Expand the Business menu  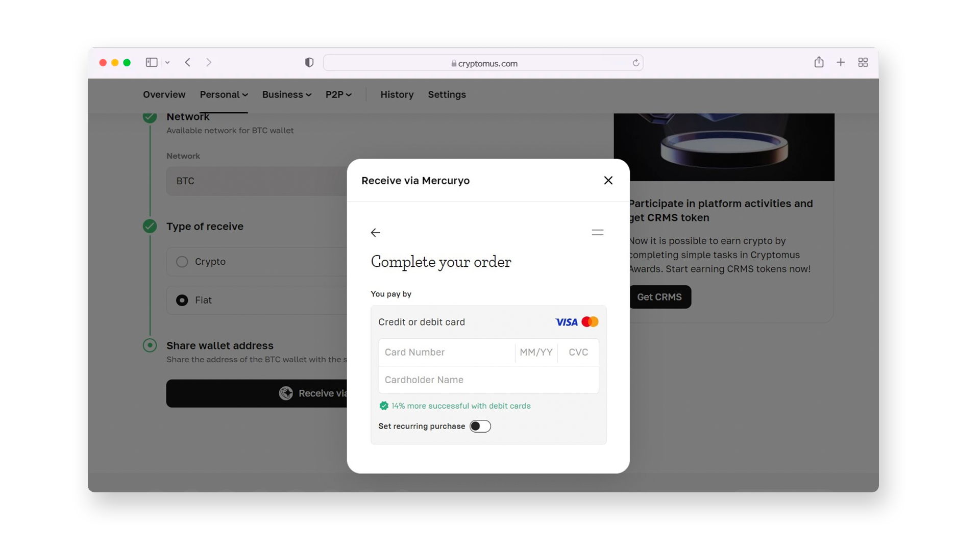click(x=286, y=94)
